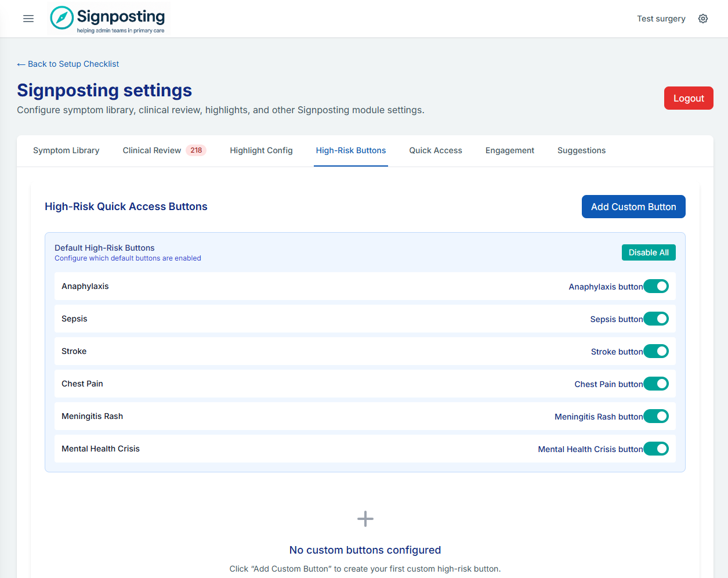Click the Signposting compass logo
Viewport: 728px width, 578px height.
click(x=62, y=18)
